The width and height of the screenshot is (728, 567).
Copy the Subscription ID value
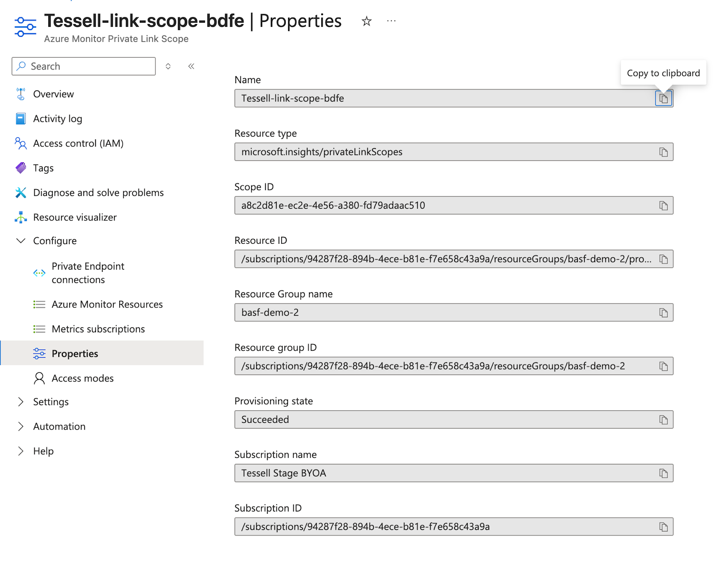pyautogui.click(x=663, y=527)
